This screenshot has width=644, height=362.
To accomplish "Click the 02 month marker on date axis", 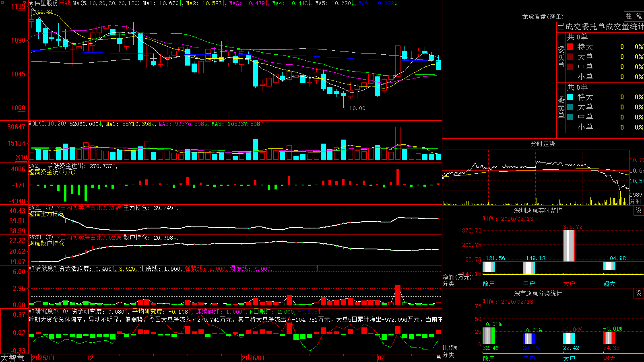I will click(381, 358).
